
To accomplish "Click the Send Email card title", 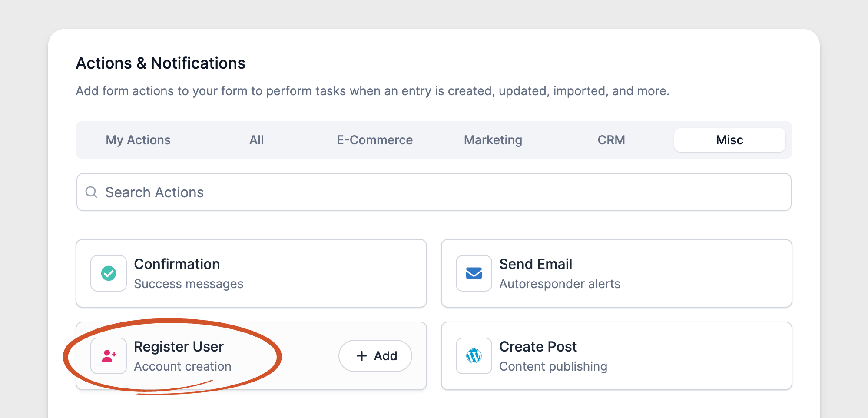I will [x=536, y=264].
